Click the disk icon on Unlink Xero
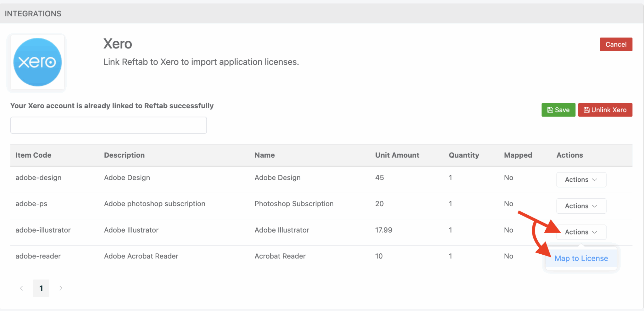This screenshot has width=644, height=311. [x=586, y=110]
